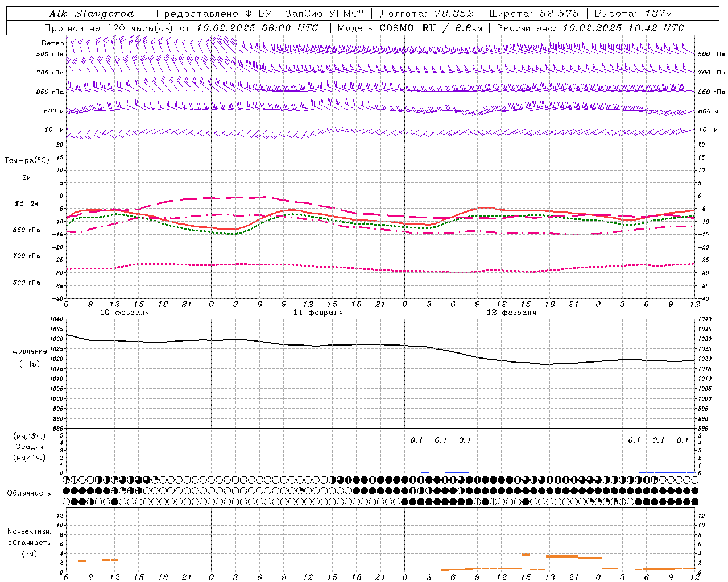Click the Td 2м legend label
The height and width of the screenshot is (582, 728).
tap(27, 203)
